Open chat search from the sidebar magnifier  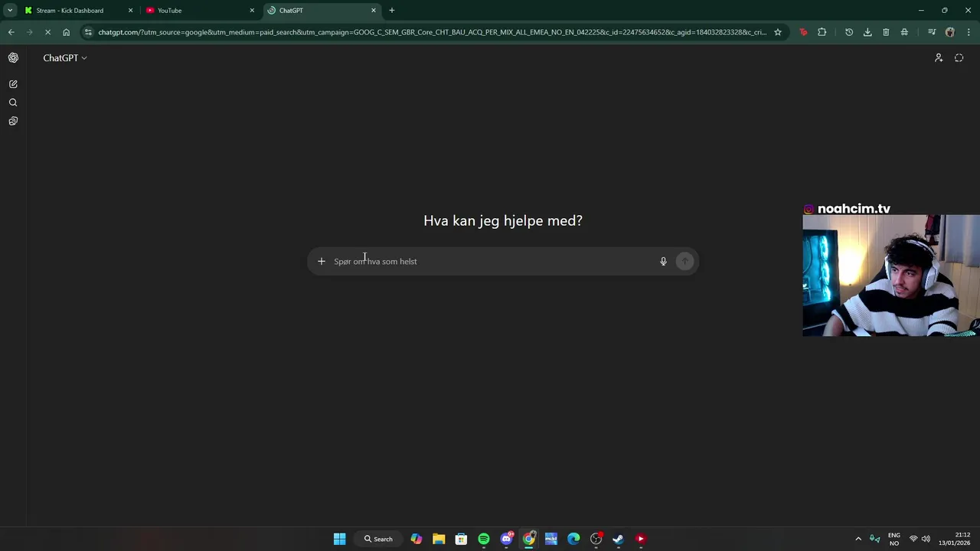tap(13, 103)
